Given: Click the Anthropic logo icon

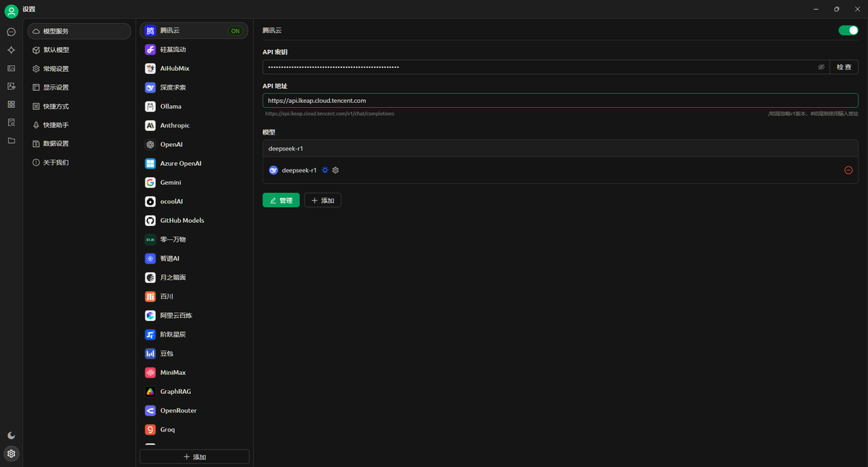Looking at the screenshot, I should coord(150,125).
